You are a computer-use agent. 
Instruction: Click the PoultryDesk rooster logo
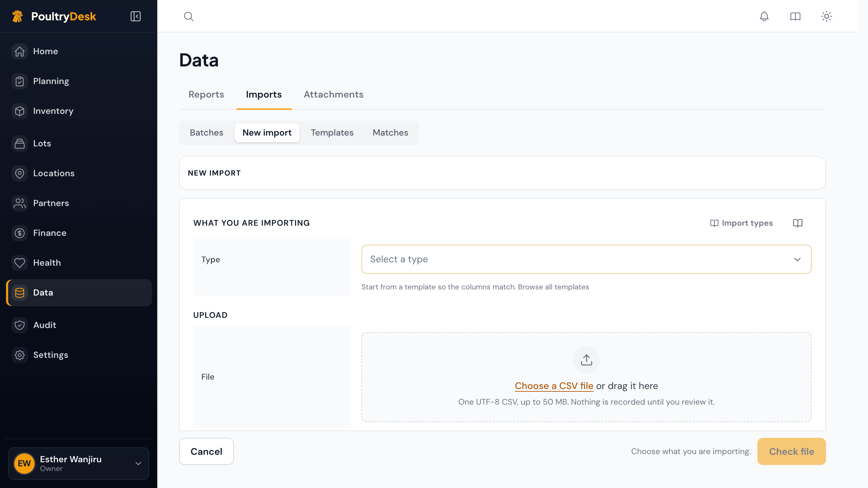click(x=18, y=16)
